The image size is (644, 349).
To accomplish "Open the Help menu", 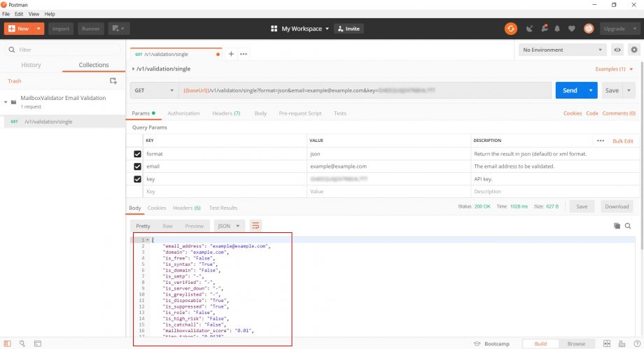I will pyautogui.click(x=50, y=14).
